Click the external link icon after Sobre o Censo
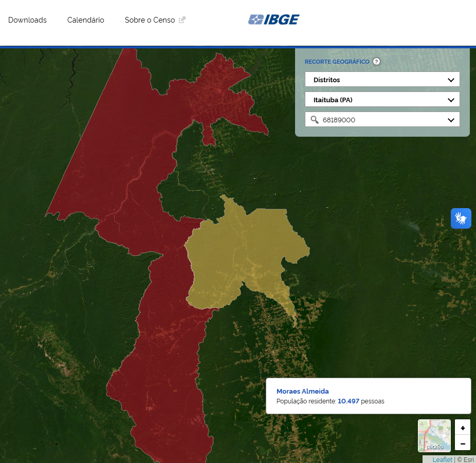 182,20
